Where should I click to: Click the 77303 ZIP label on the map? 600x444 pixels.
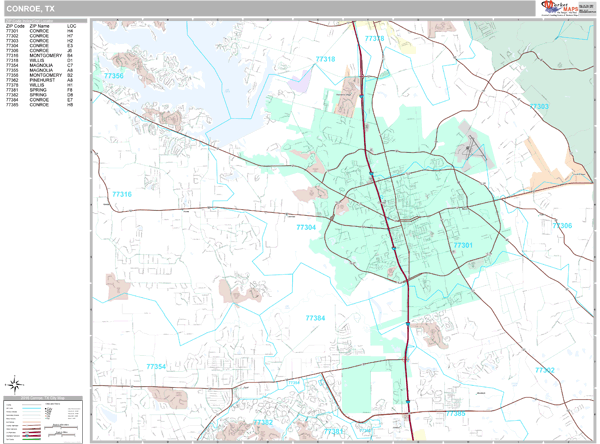[538, 106]
